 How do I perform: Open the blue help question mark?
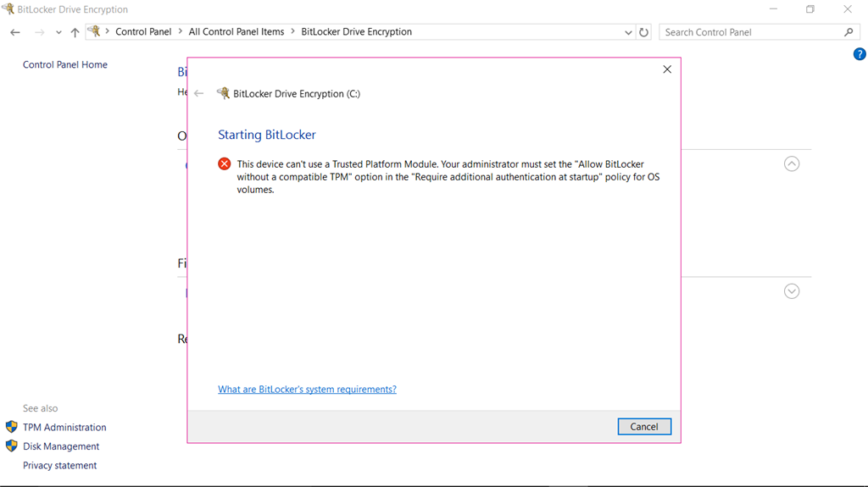860,53
